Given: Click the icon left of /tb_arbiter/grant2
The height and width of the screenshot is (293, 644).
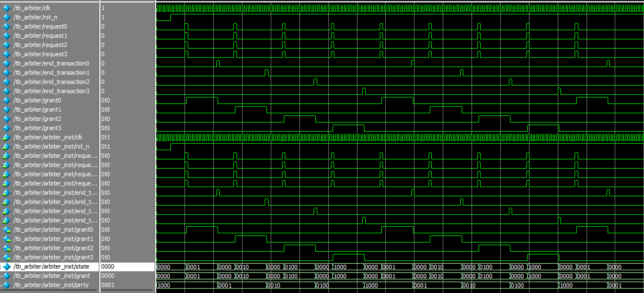Looking at the screenshot, I should tap(7, 119).
